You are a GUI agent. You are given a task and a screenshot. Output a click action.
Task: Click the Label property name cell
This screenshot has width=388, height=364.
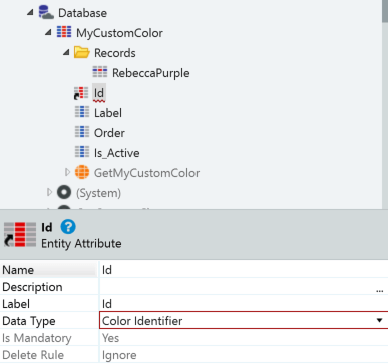tap(49, 304)
